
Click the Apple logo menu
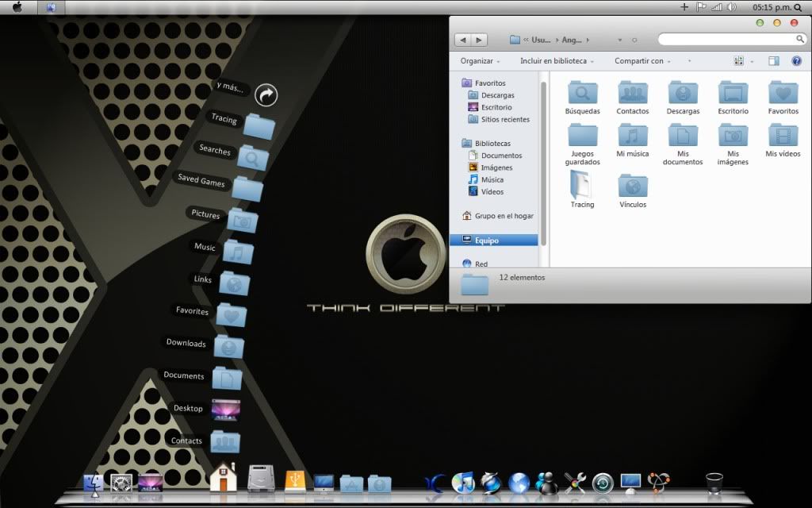tap(17, 6)
